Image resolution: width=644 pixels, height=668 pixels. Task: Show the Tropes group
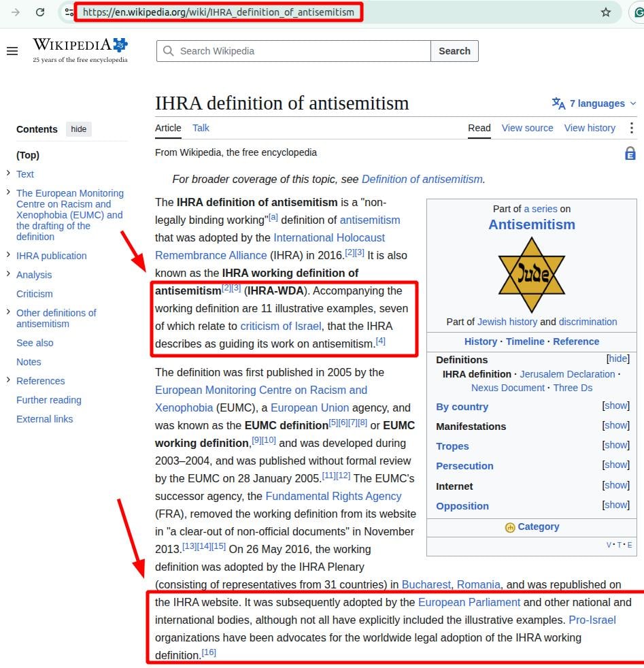616,445
